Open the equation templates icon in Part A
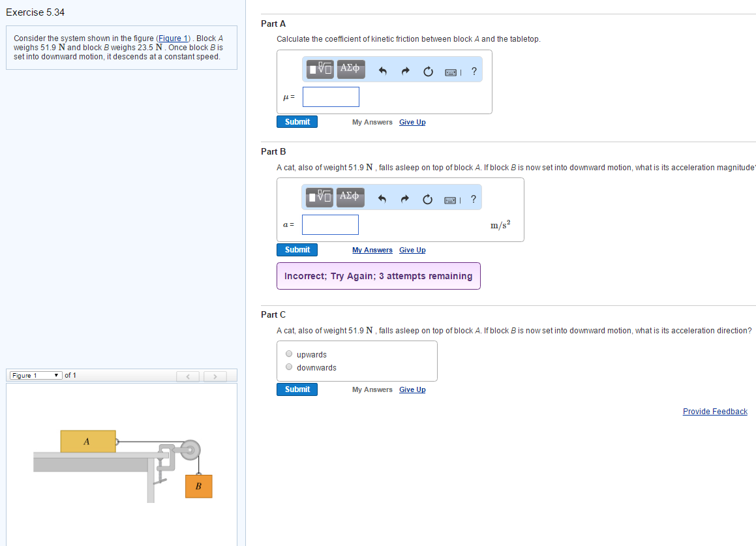Image resolution: width=756 pixels, height=546 pixels. pyautogui.click(x=319, y=68)
